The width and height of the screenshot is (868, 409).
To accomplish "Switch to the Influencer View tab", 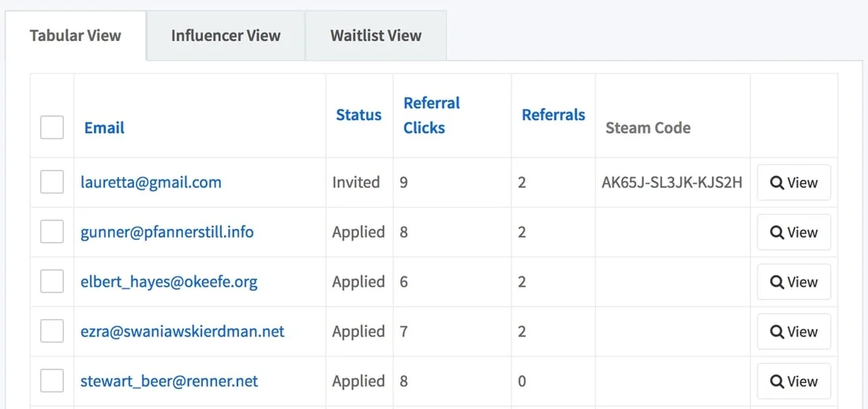I will (226, 36).
